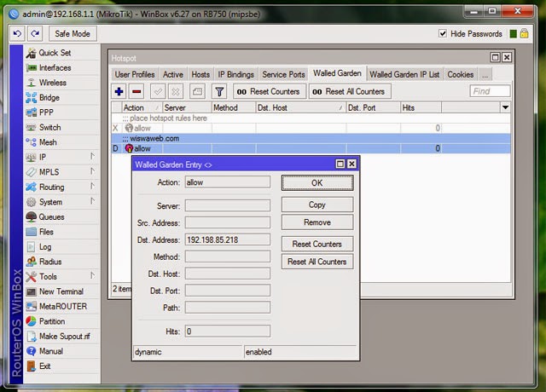This screenshot has width=546, height=392.
Task: Switch to the Hosts tab
Action: tap(200, 75)
